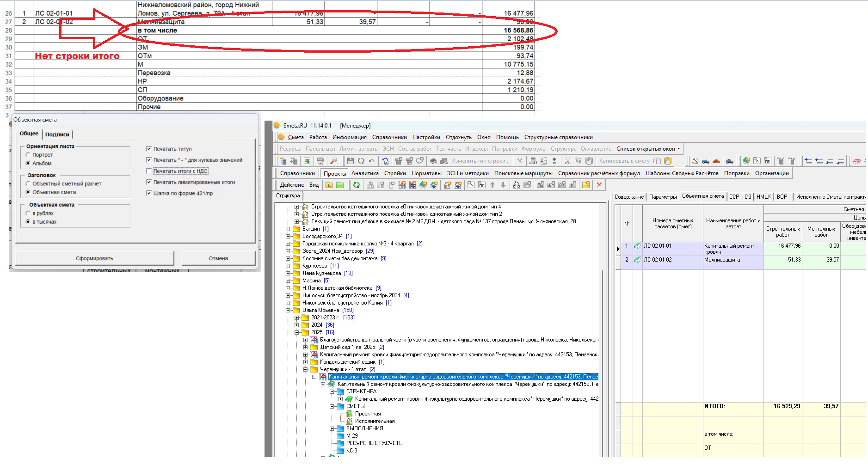Click the green refresh arrows icon
Image resolution: width=868 pixels, height=464 pixels.
click(357, 185)
